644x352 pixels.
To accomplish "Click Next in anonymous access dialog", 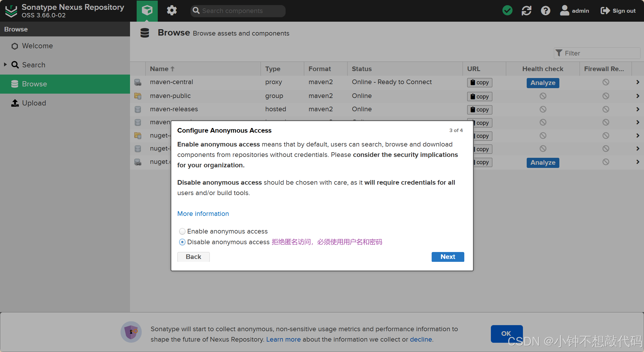I will point(448,257).
